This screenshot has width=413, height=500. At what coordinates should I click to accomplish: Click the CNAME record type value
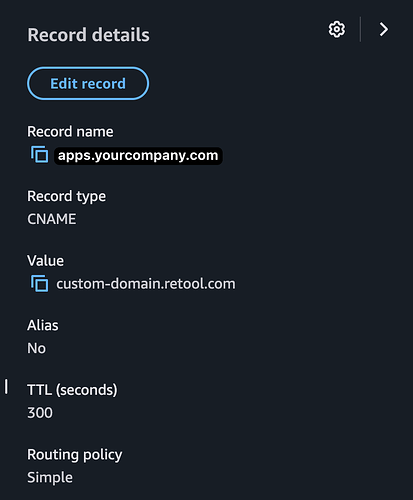[52, 219]
